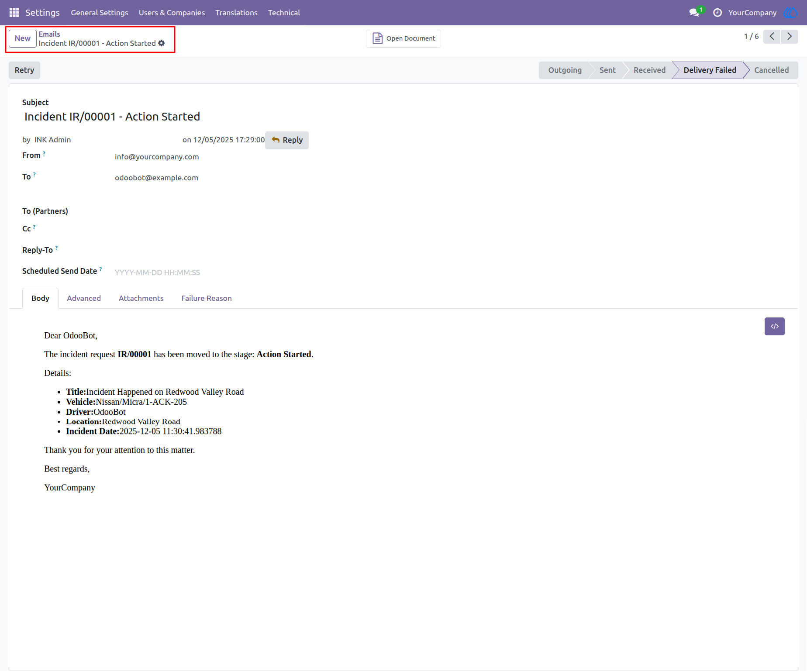Click the Open Document button
807x672 pixels.
[x=403, y=38]
